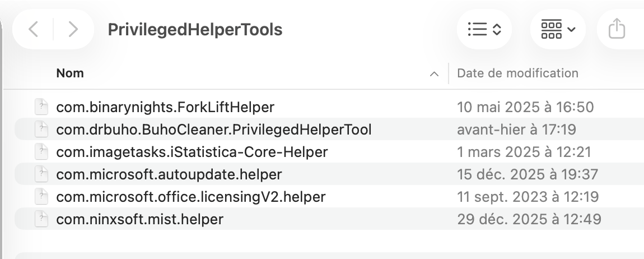The width and height of the screenshot is (644, 259).
Task: Click the Forward navigation arrow
Action: 73,30
